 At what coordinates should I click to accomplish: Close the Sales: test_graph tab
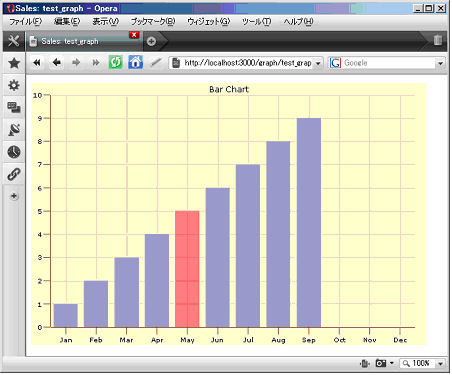click(x=134, y=35)
